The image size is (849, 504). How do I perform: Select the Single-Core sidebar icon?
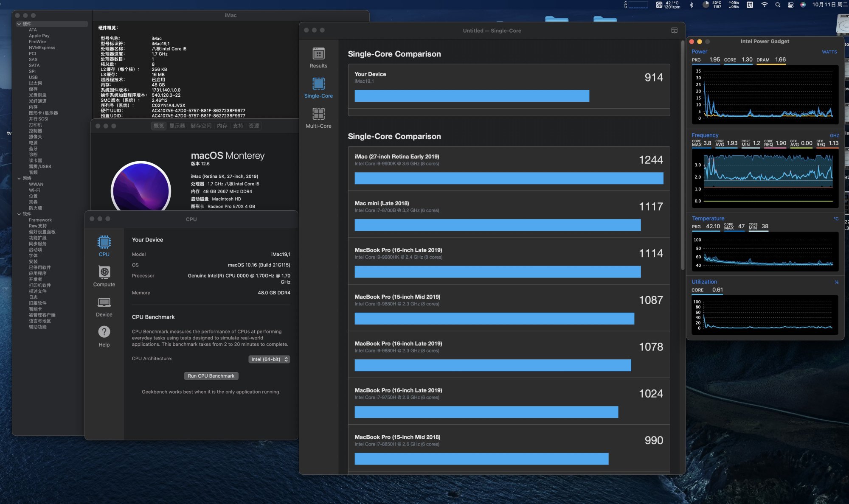pyautogui.click(x=318, y=84)
